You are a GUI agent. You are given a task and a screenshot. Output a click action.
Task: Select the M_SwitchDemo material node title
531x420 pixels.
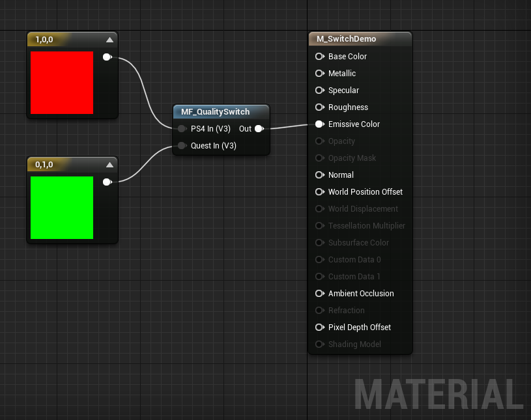click(x=346, y=39)
